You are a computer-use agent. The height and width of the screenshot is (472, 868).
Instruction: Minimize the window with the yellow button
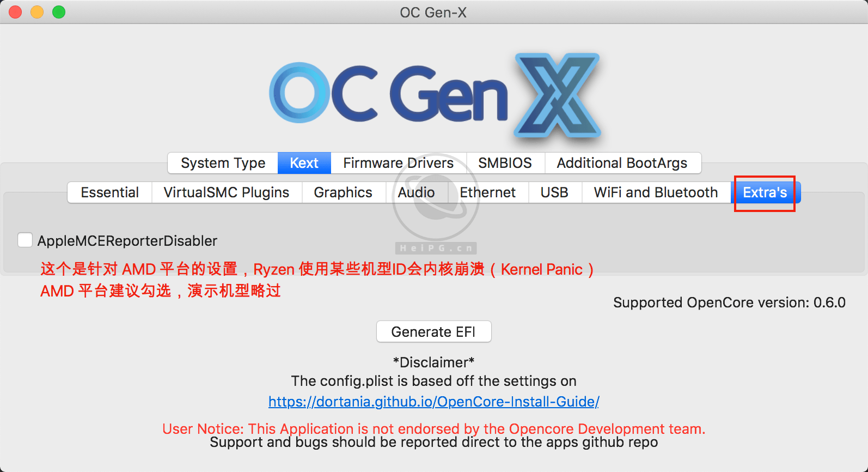[37, 12]
